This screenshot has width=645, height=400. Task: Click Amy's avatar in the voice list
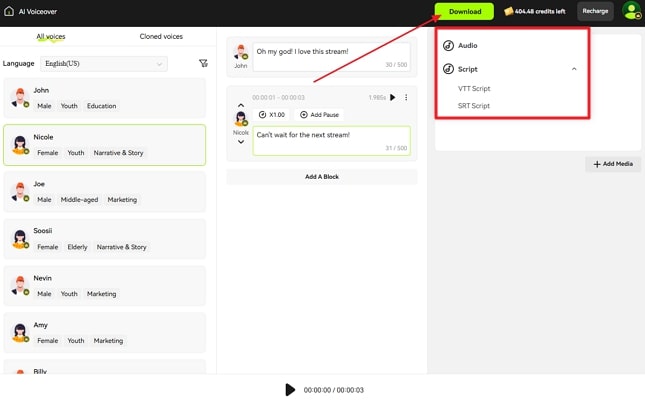pyautogui.click(x=20, y=333)
